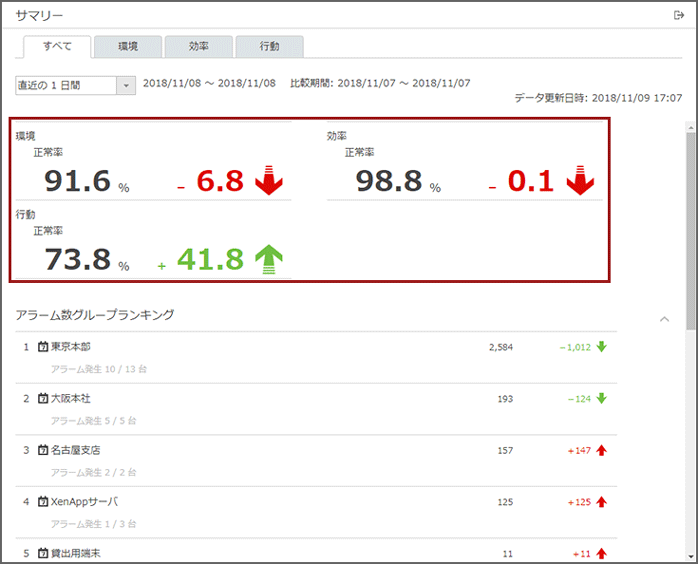
Task: Open the 直近の1日間 period dropdown
Action: (126, 85)
